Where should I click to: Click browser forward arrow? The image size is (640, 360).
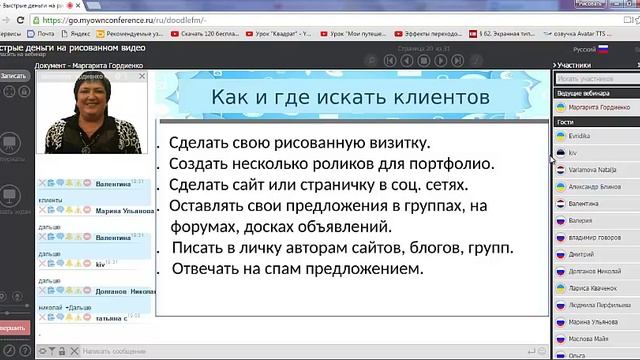[6, 20]
